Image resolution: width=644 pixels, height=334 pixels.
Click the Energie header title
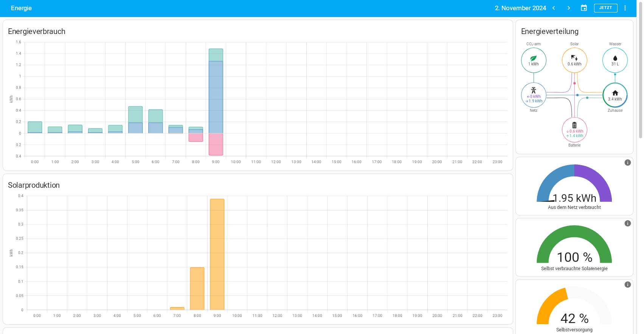[x=21, y=8]
